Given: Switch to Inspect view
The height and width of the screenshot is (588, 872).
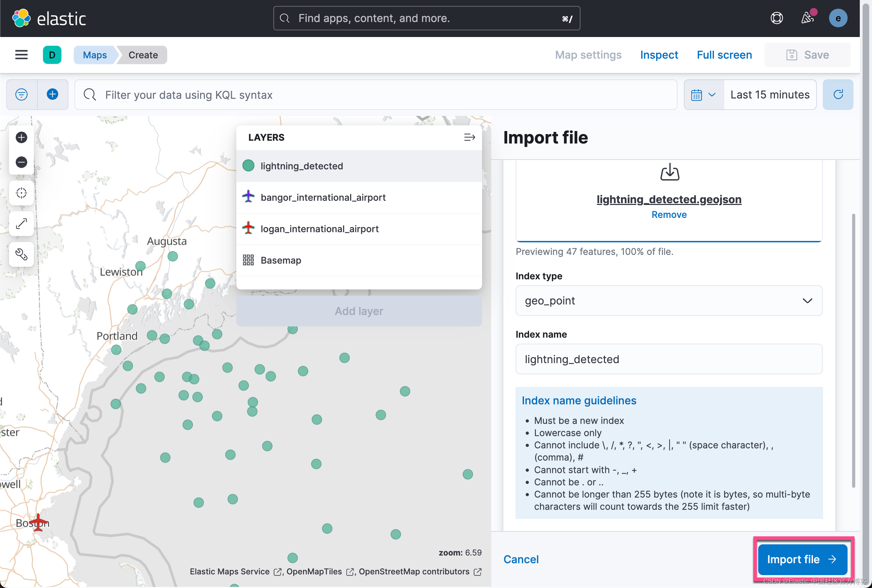Looking at the screenshot, I should 659,55.
